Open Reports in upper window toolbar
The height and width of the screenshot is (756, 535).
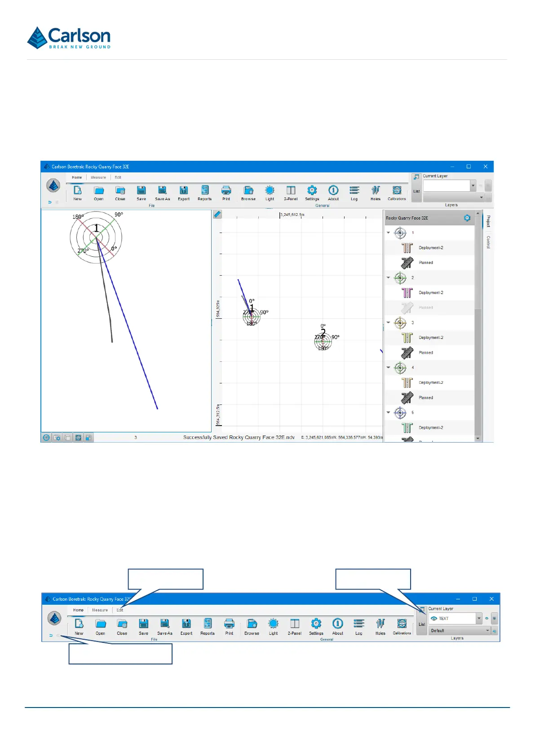205,190
